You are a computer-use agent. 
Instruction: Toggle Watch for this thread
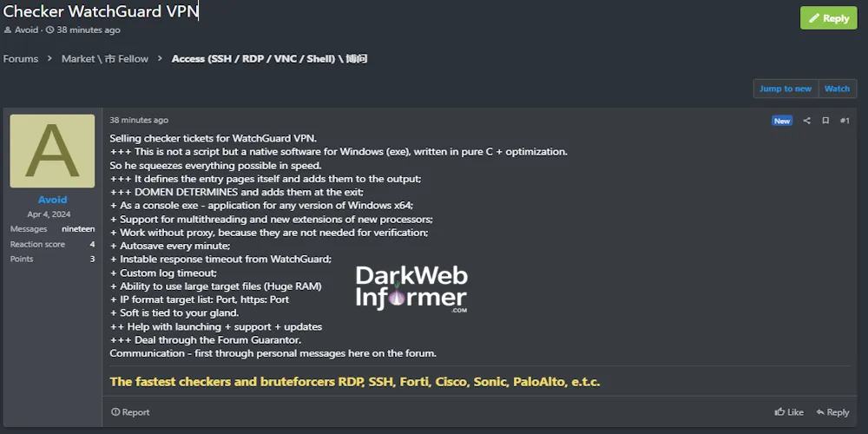coord(837,89)
